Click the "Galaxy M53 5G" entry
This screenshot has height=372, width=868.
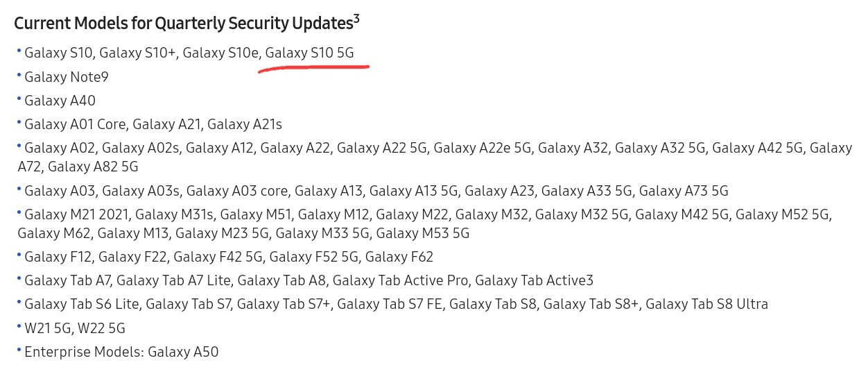pos(423,234)
